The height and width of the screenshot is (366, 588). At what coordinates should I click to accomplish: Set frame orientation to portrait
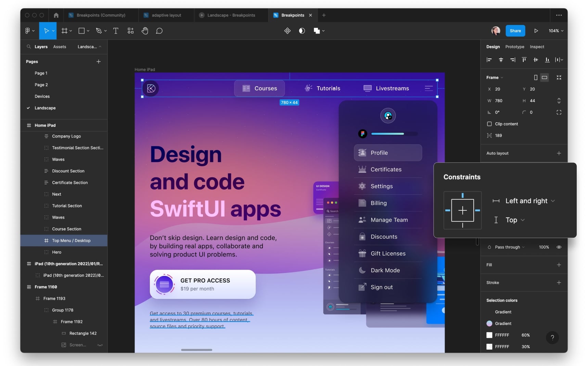click(x=536, y=78)
